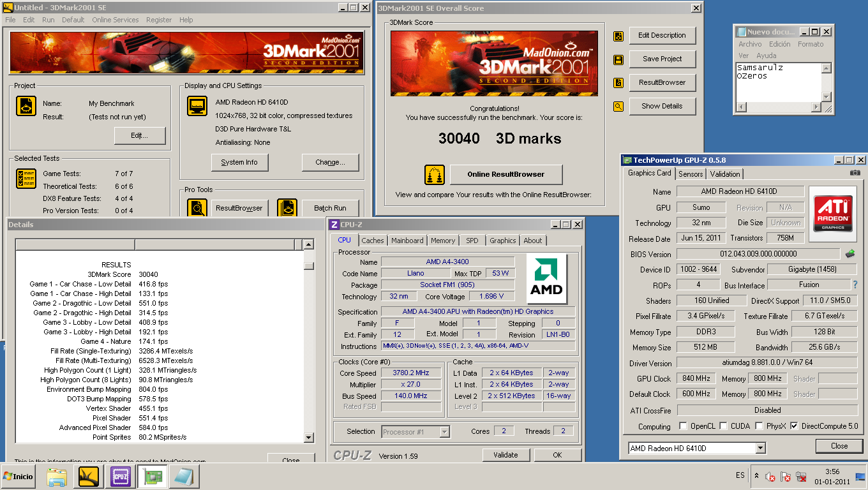This screenshot has width=868, height=490.
Task: Click the Close button in GPU-Z
Action: click(x=839, y=446)
